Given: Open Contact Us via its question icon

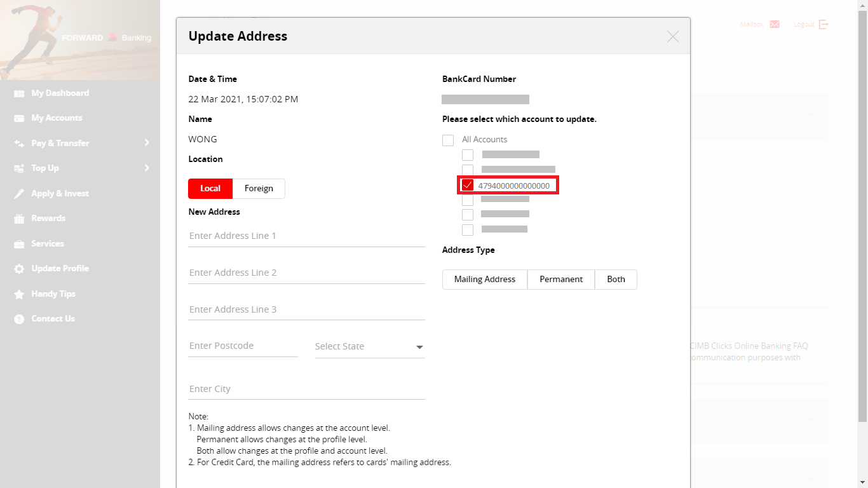Looking at the screenshot, I should tap(19, 319).
